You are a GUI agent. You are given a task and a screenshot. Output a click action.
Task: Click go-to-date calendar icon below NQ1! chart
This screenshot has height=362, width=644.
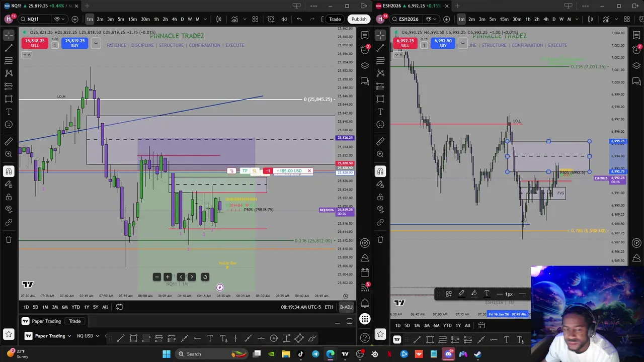click(119, 307)
